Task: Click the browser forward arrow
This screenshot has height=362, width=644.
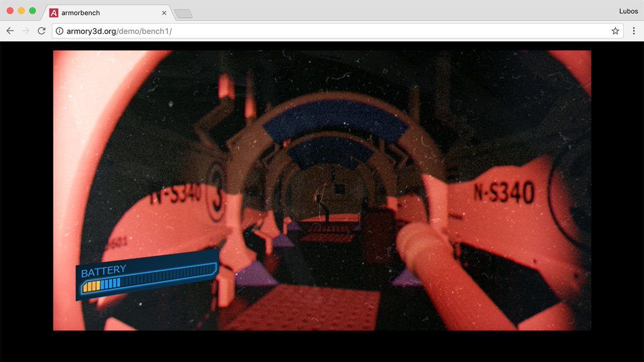Action: (25, 31)
